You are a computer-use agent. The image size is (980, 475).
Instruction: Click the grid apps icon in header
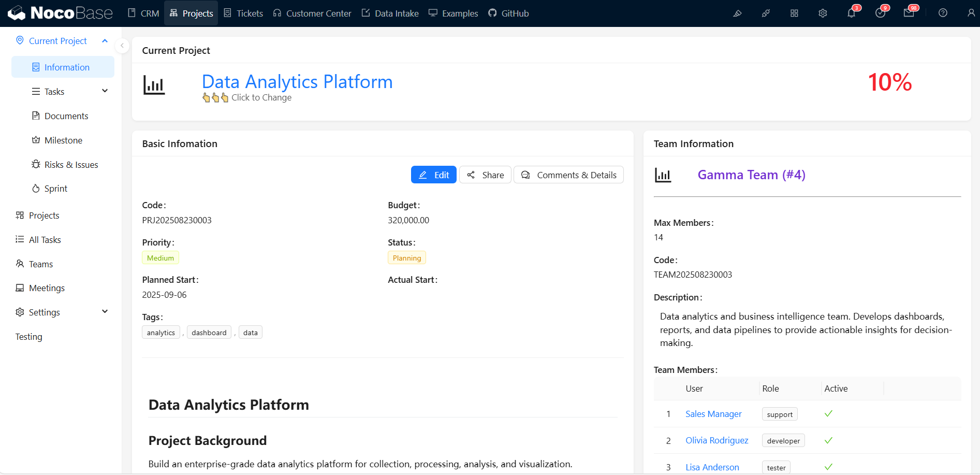[794, 13]
